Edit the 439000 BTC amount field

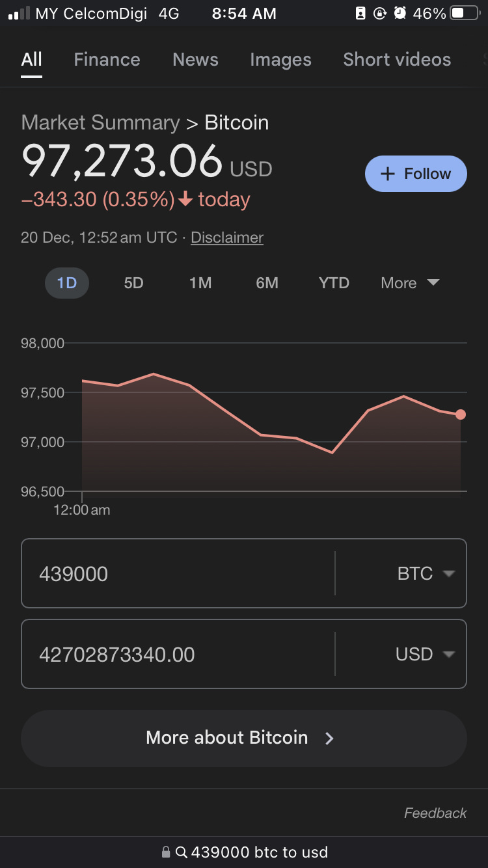178,573
